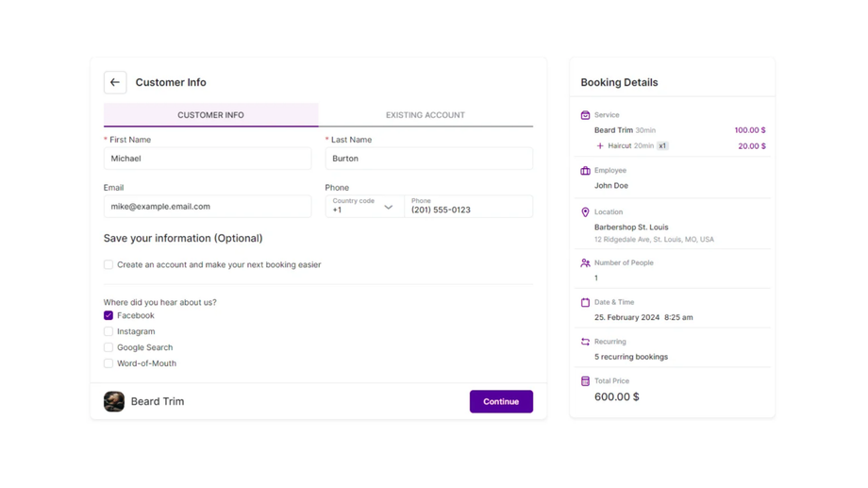Focus the Email input field
868x488 pixels.
pyautogui.click(x=208, y=207)
